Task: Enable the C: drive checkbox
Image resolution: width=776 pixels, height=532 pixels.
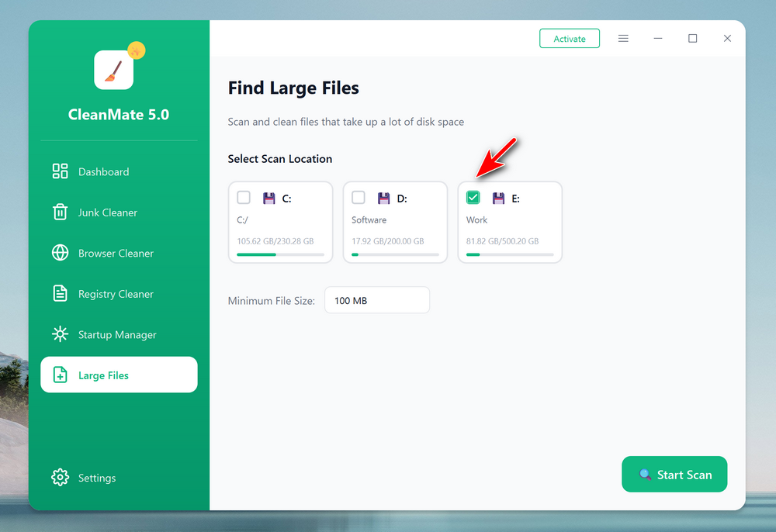Action: (x=244, y=198)
